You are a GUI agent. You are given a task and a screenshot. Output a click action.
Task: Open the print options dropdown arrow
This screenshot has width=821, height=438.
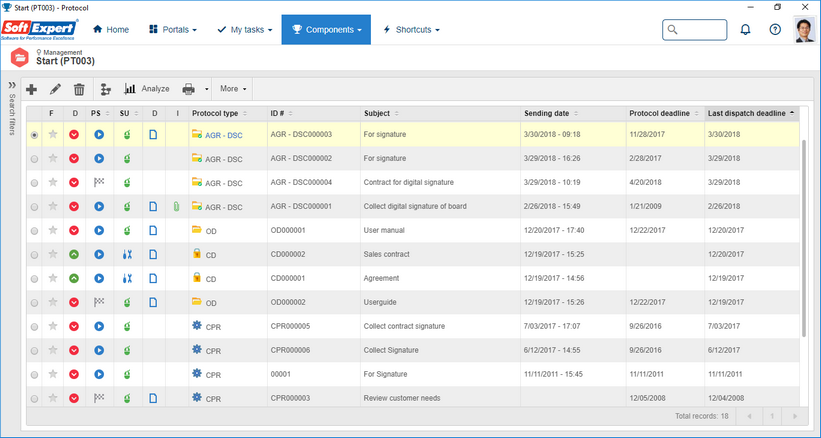point(206,89)
